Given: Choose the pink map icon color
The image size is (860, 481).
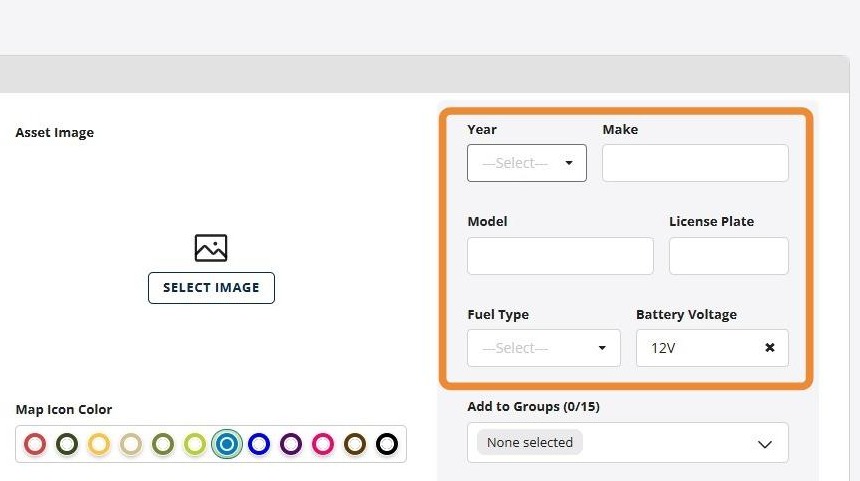Looking at the screenshot, I should pos(323,444).
